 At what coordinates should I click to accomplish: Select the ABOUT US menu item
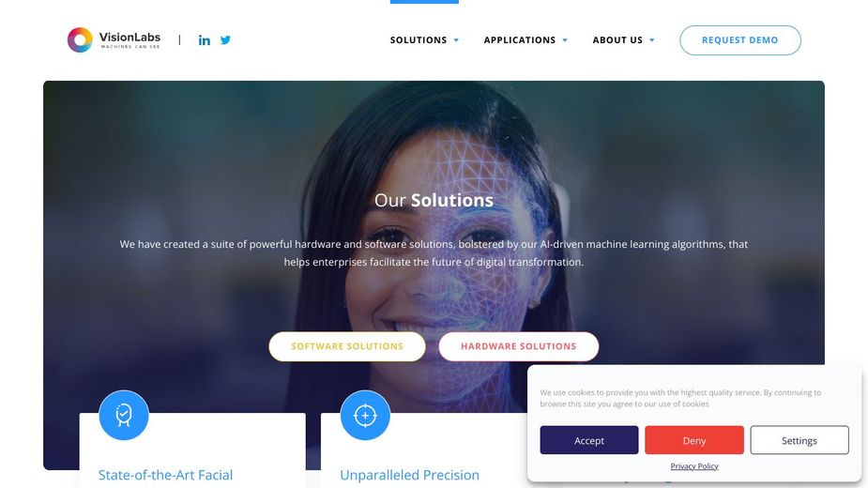[617, 39]
